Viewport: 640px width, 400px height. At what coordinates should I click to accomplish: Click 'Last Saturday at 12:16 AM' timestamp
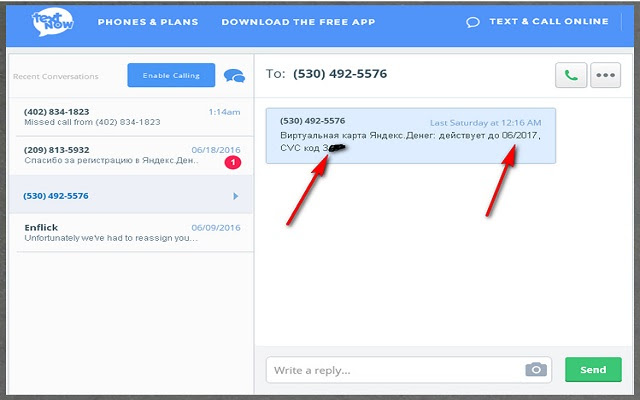(x=486, y=123)
